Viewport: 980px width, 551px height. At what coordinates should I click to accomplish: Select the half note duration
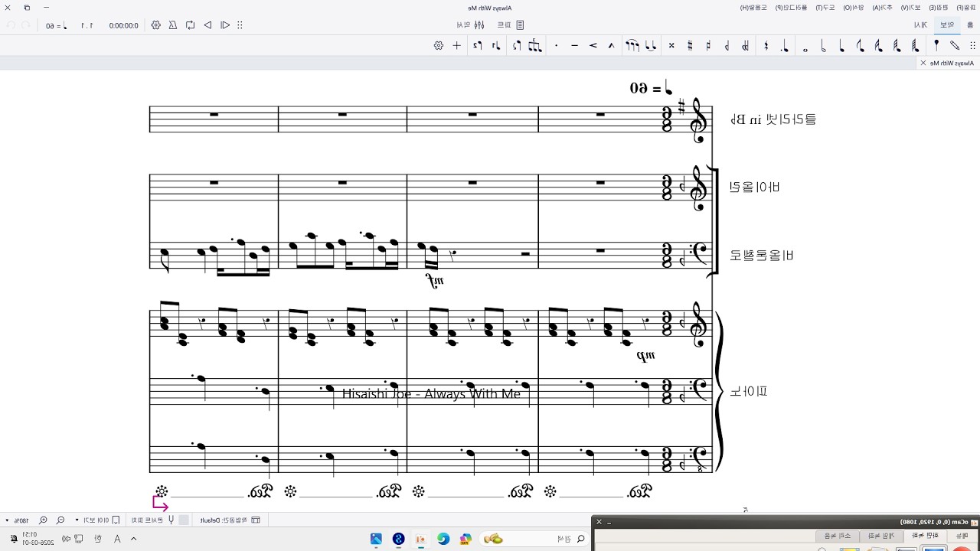point(824,45)
